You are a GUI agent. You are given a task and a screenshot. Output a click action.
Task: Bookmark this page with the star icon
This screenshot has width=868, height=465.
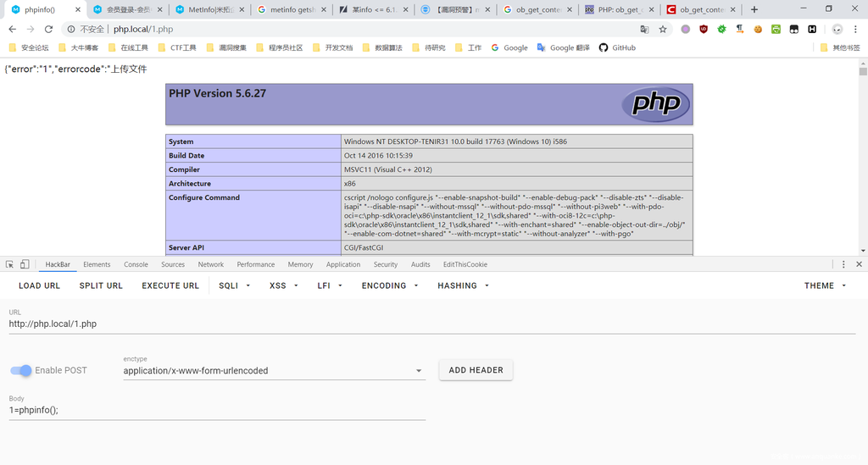pos(663,29)
